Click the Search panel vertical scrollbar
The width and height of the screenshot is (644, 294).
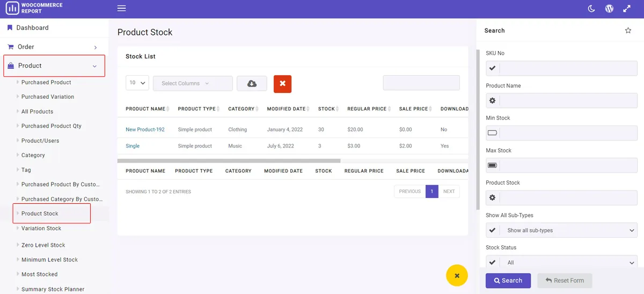[478, 130]
